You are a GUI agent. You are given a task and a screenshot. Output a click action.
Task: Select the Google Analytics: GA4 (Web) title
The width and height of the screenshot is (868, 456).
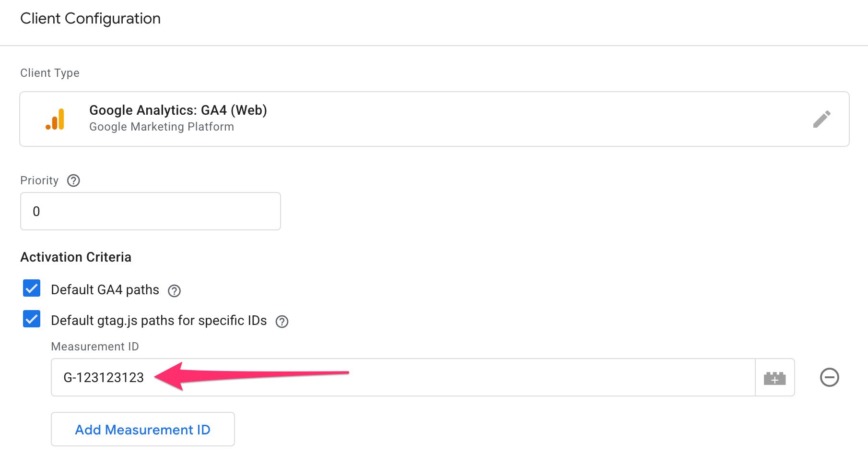[x=178, y=110]
